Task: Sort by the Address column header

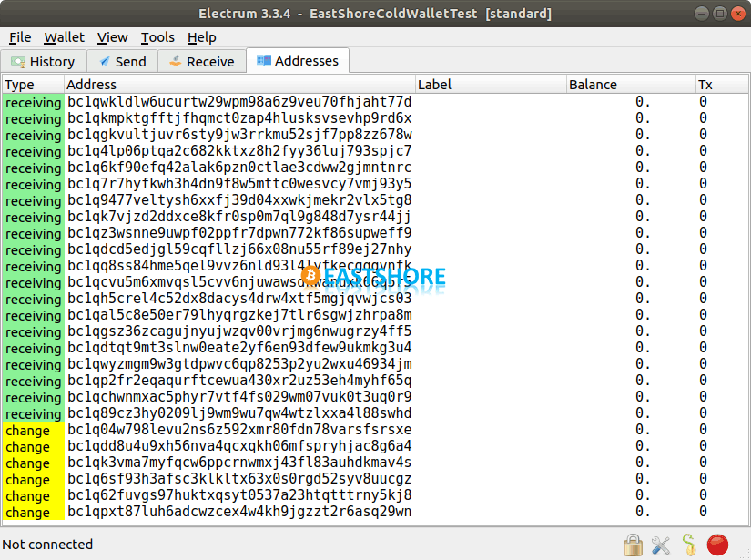Action: pos(239,85)
